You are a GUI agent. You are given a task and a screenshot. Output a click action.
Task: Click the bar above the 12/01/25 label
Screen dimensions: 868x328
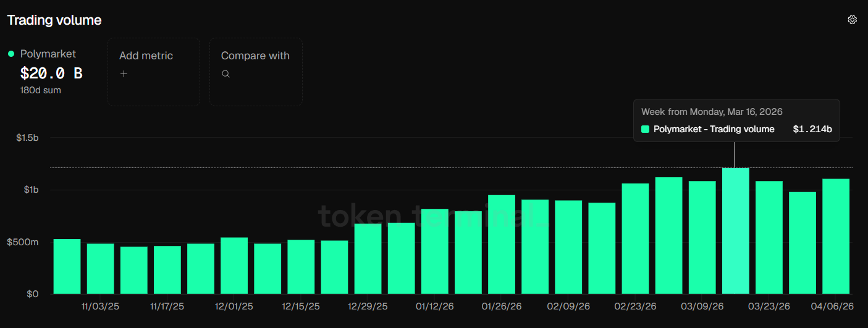(234, 266)
